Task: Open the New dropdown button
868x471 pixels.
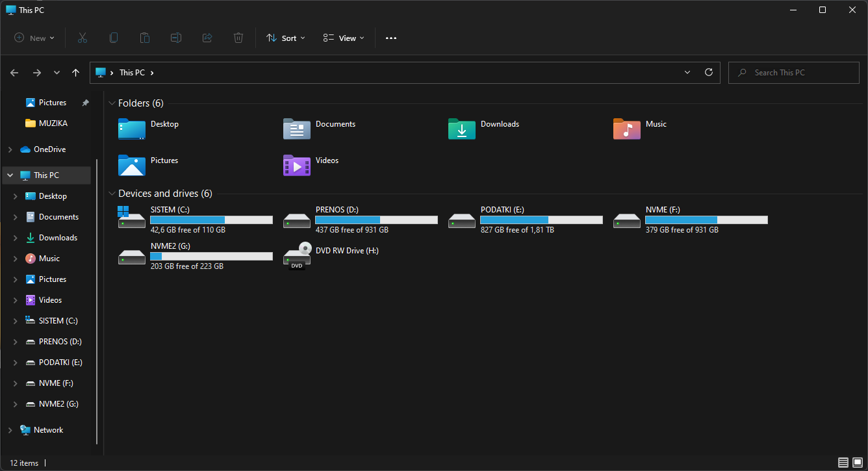Action: (x=34, y=38)
